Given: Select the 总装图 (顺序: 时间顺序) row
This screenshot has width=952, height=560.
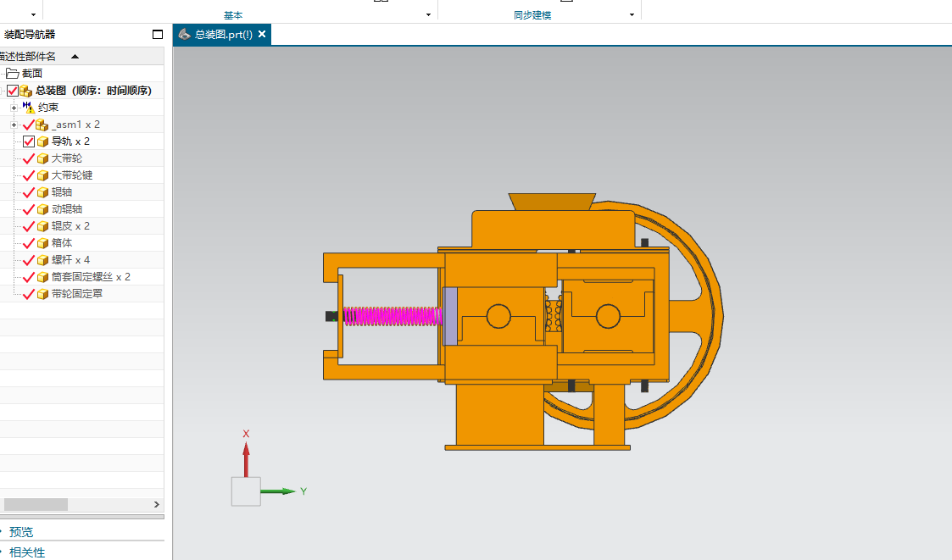Looking at the screenshot, I should 82,91.
